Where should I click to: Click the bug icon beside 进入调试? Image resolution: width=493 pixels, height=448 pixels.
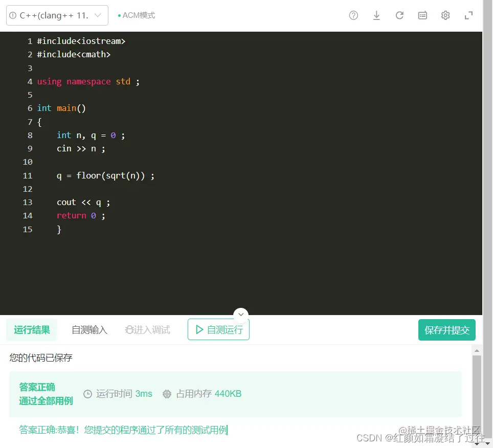129,330
